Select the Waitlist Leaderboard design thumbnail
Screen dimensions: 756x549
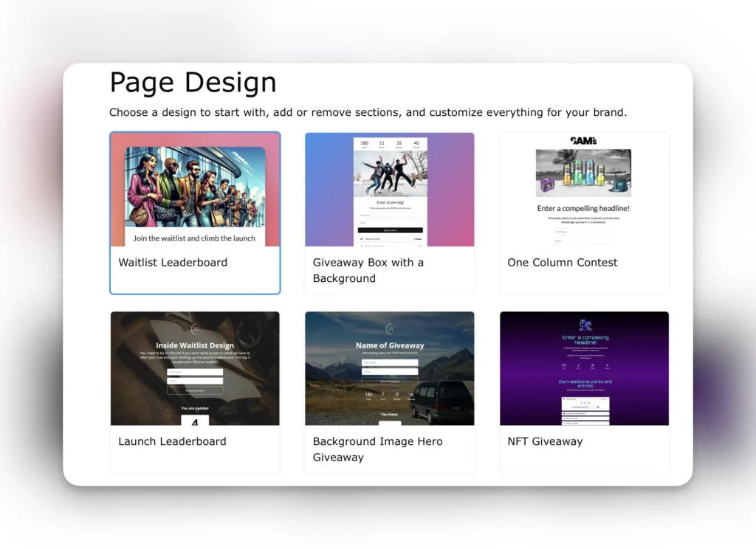click(x=195, y=190)
